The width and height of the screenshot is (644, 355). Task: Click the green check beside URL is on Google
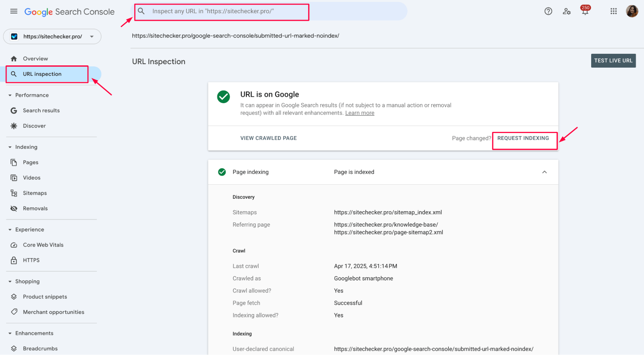coord(223,97)
